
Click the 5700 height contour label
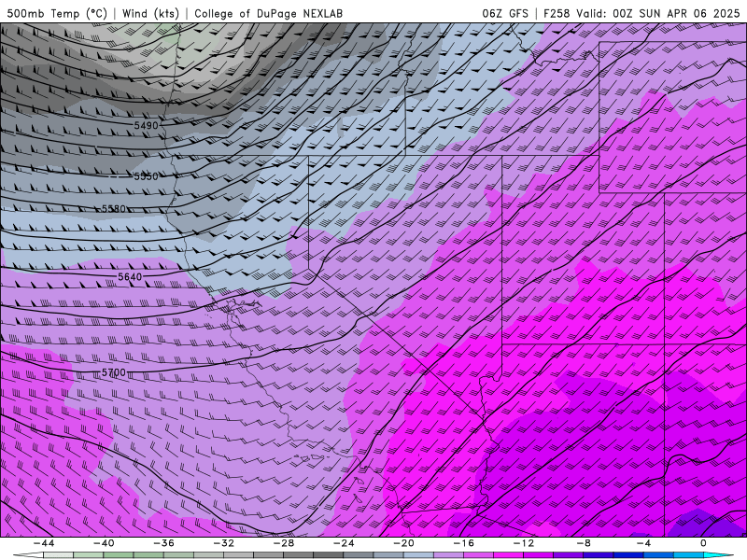pyautogui.click(x=114, y=372)
